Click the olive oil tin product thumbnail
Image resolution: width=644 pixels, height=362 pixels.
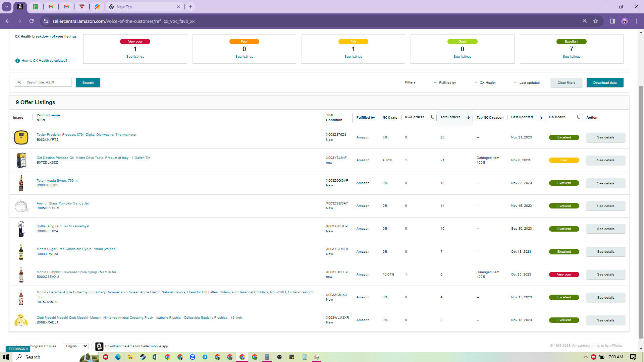click(x=21, y=160)
